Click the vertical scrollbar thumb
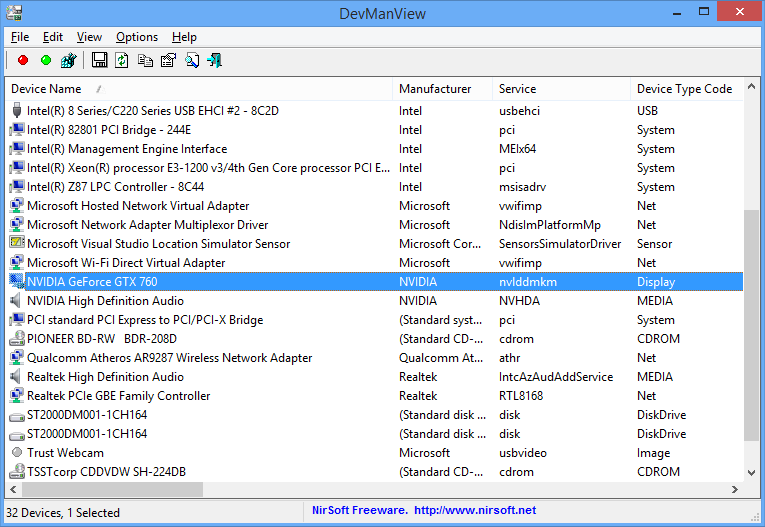 point(751,325)
